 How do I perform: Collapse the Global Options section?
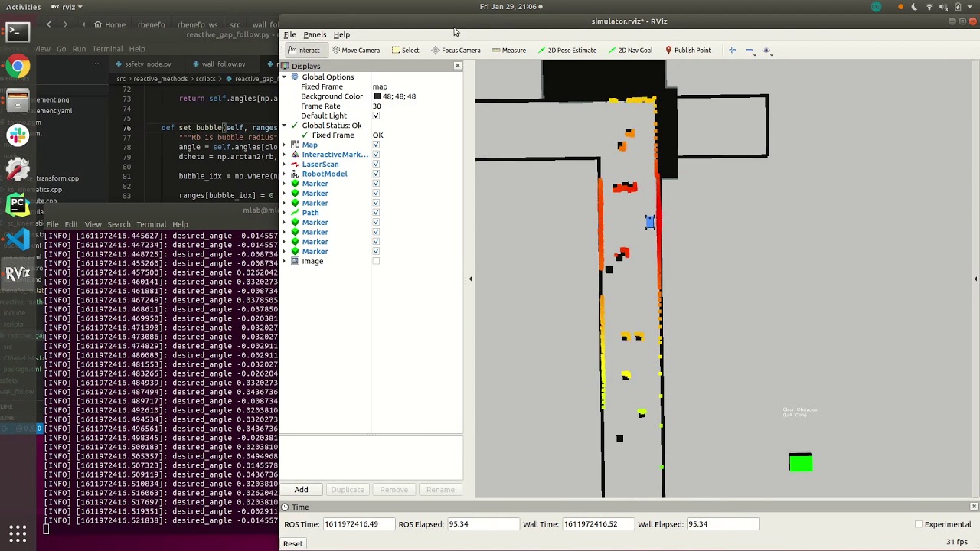coord(284,77)
